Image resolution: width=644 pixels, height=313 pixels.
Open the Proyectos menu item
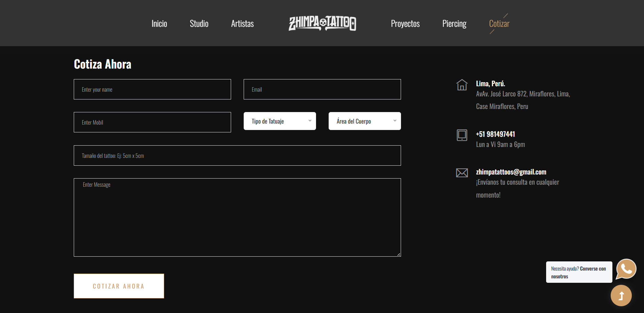(x=405, y=24)
